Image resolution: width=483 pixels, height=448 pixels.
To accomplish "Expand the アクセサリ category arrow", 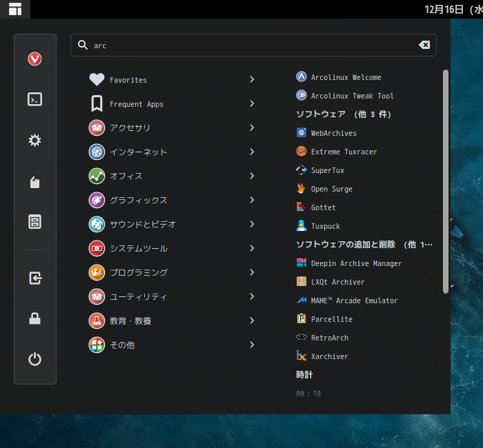I will (252, 128).
